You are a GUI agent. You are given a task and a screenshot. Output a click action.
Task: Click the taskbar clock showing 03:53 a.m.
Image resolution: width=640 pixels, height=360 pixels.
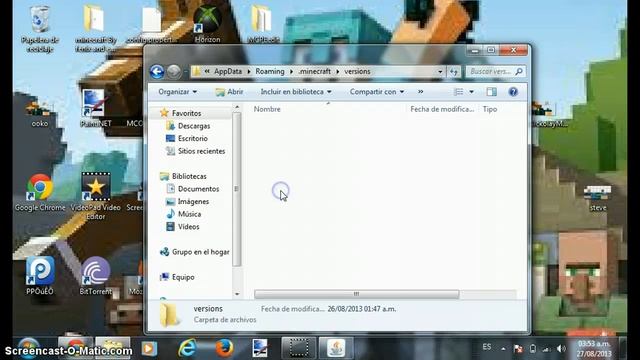[594, 349]
